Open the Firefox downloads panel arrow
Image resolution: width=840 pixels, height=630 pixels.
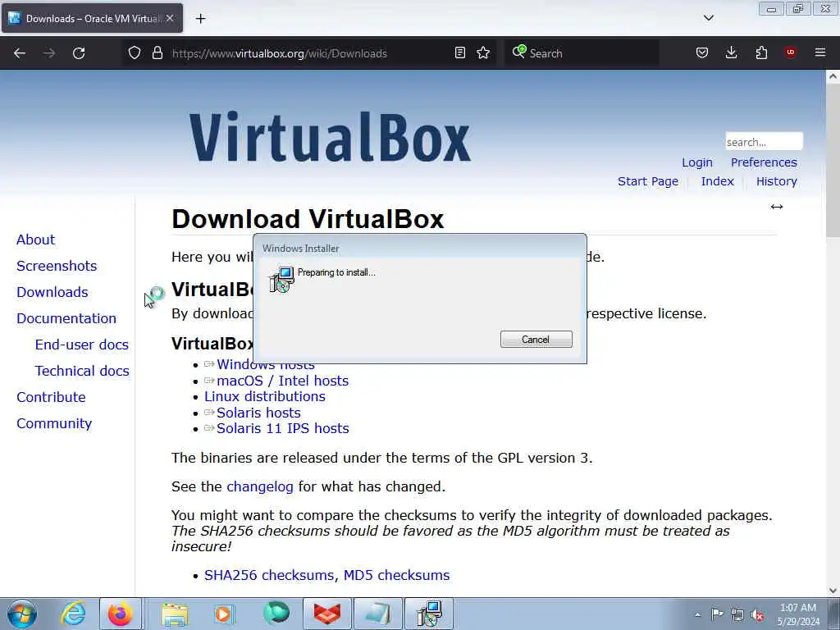coord(731,53)
